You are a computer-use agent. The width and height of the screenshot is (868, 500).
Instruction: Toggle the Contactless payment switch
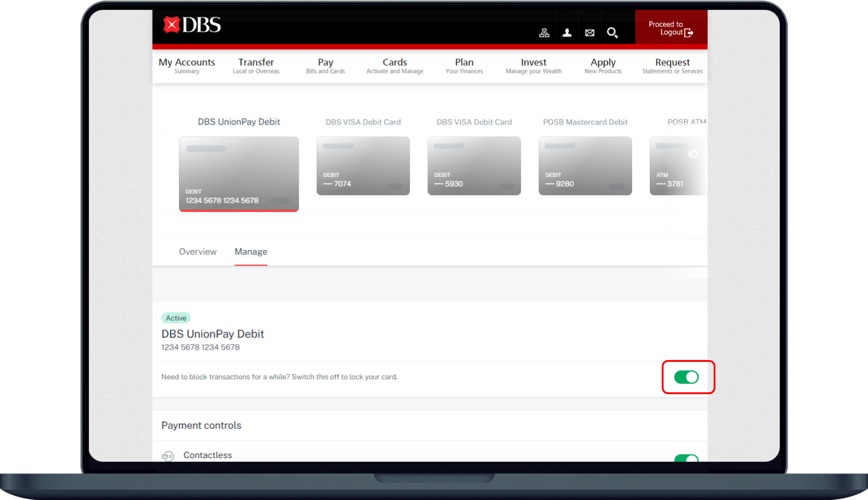(686, 458)
